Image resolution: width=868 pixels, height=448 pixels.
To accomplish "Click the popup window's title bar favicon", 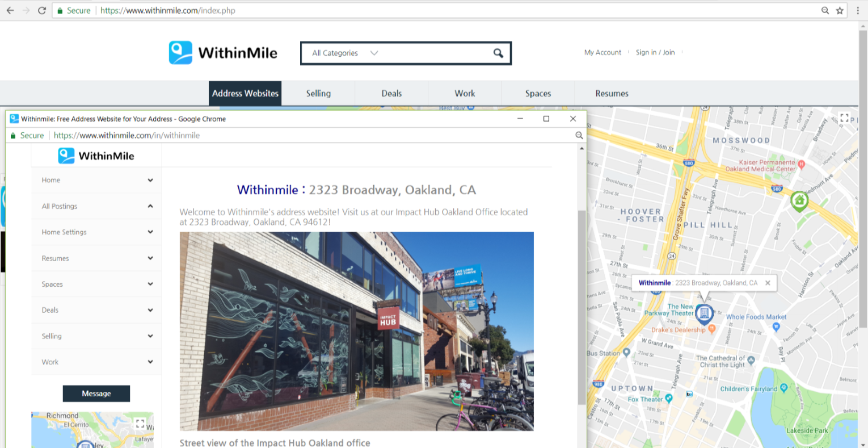I will (14, 119).
